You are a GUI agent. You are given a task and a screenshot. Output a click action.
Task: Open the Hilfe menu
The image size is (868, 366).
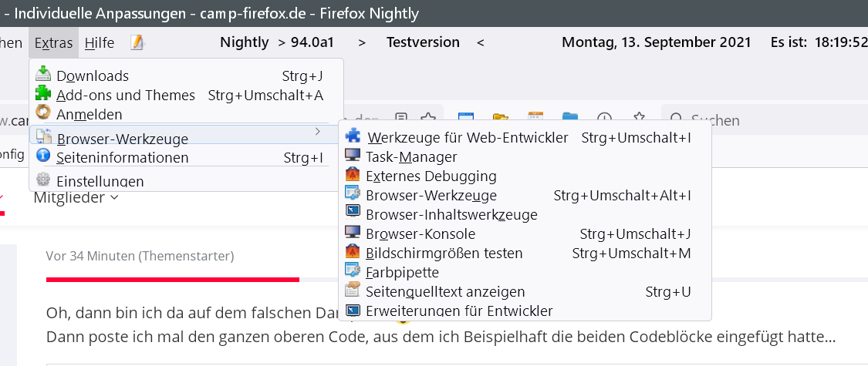coord(100,43)
